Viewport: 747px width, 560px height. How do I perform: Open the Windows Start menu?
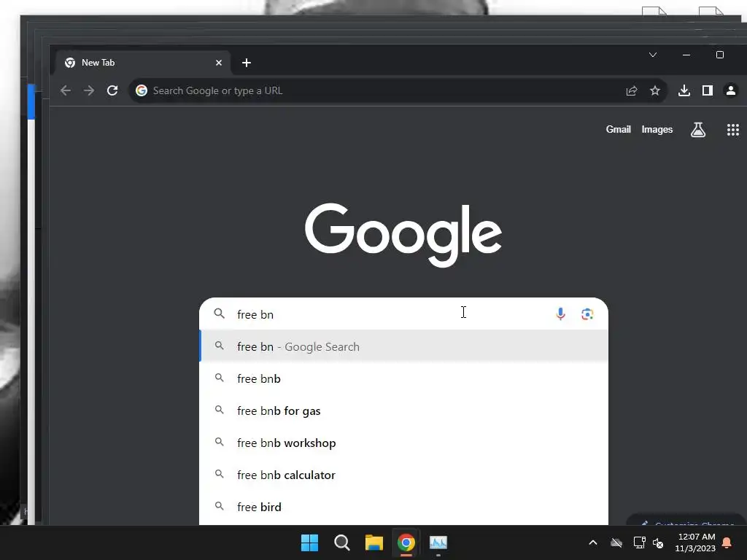[309, 542]
